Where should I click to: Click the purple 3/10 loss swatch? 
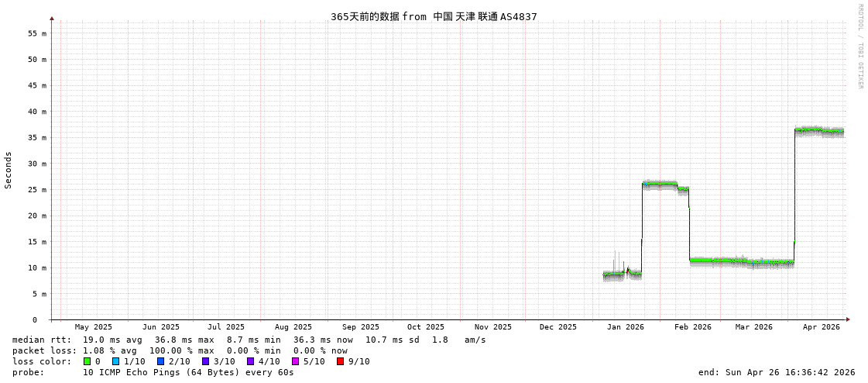[x=205, y=361]
